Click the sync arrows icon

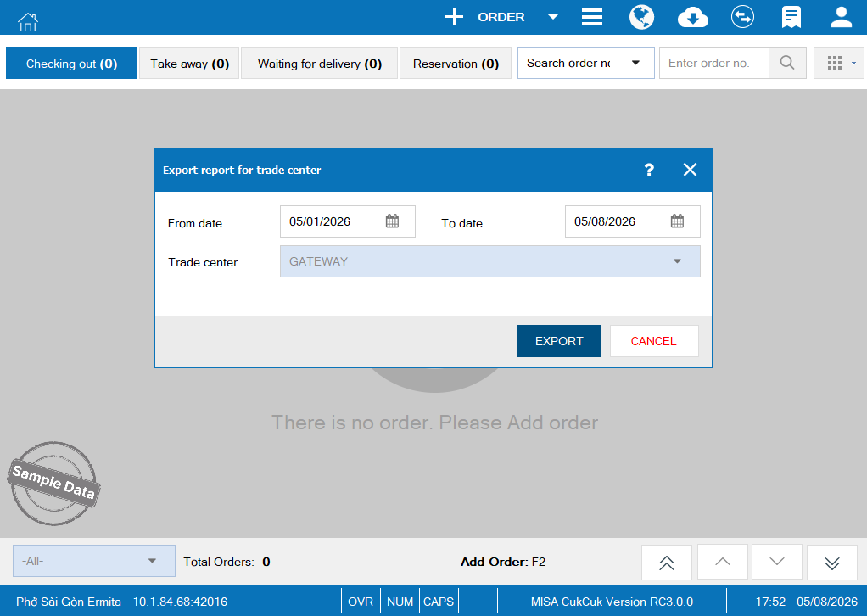point(742,17)
